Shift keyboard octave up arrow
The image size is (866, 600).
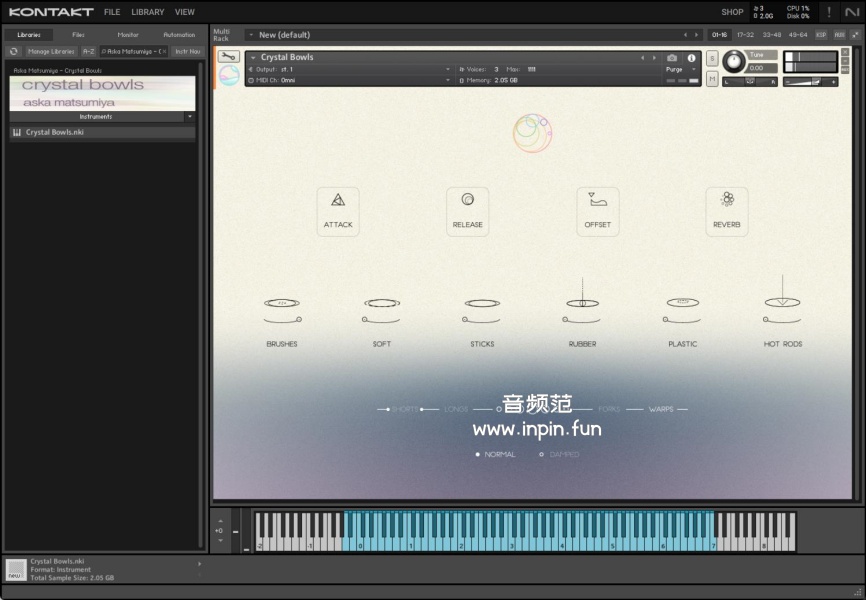tap(220, 521)
